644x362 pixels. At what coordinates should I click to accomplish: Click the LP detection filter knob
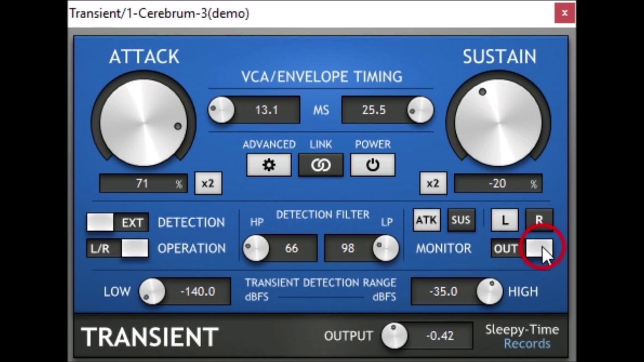click(386, 248)
